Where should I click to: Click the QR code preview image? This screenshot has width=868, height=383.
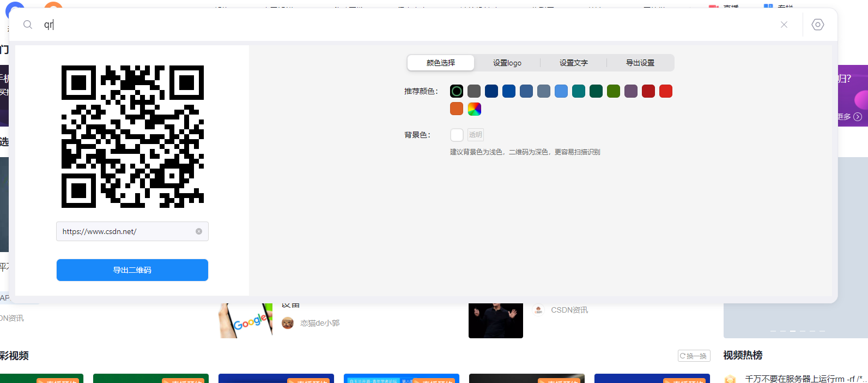(x=132, y=136)
